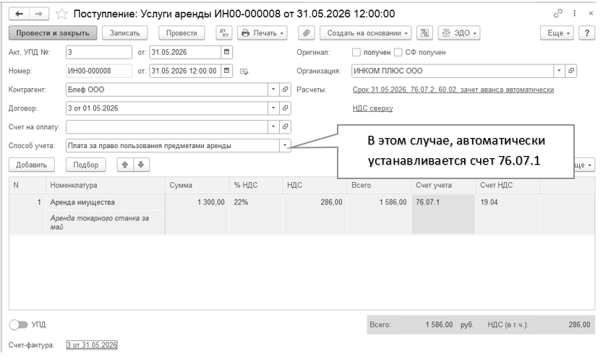Viewport: 603px width, 364px height.
Task: Go back with the left arrow
Action: coord(19,14)
